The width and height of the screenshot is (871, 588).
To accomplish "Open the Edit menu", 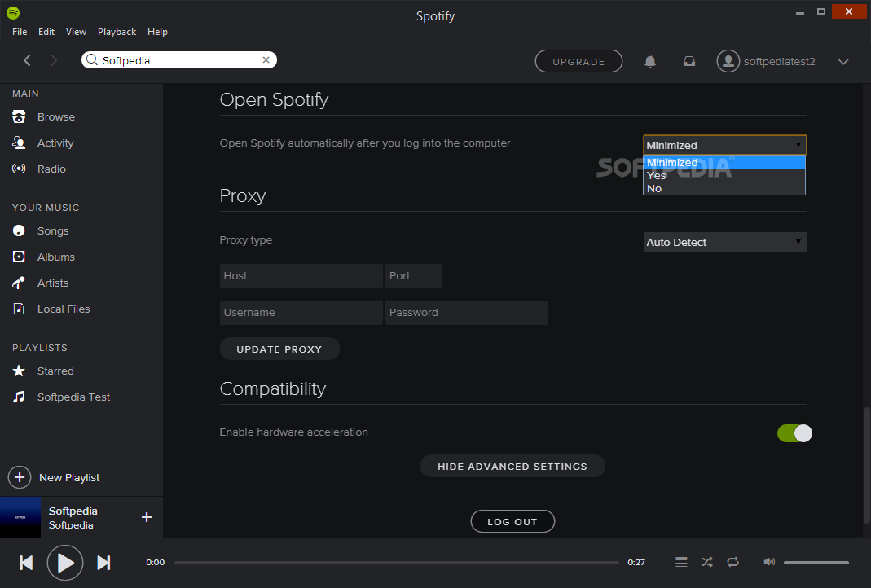I will (x=46, y=32).
